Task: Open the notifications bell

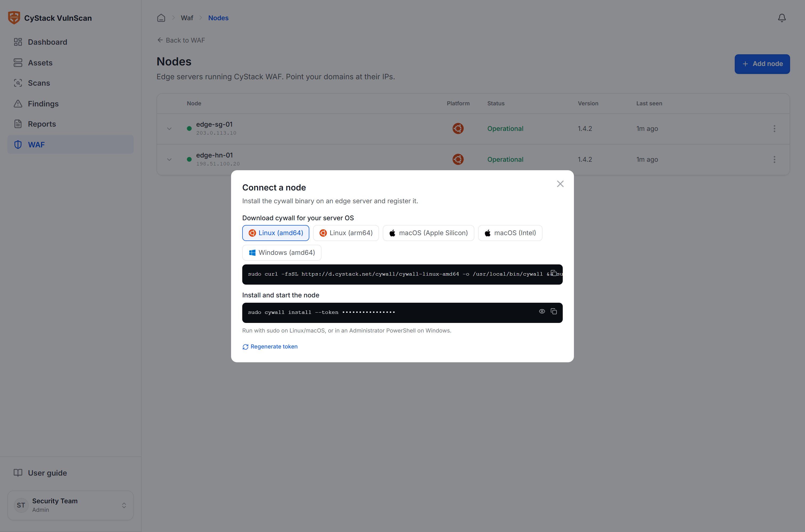Action: tap(782, 18)
